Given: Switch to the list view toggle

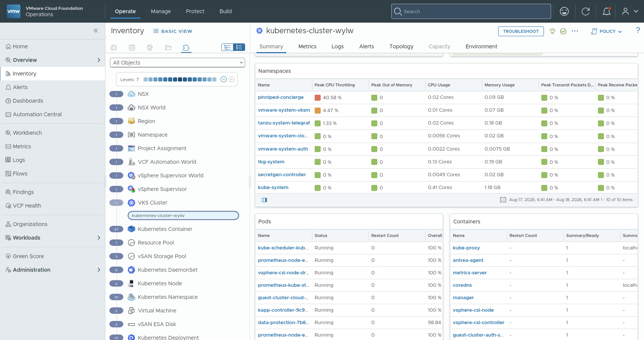Looking at the screenshot, I should pos(239,47).
